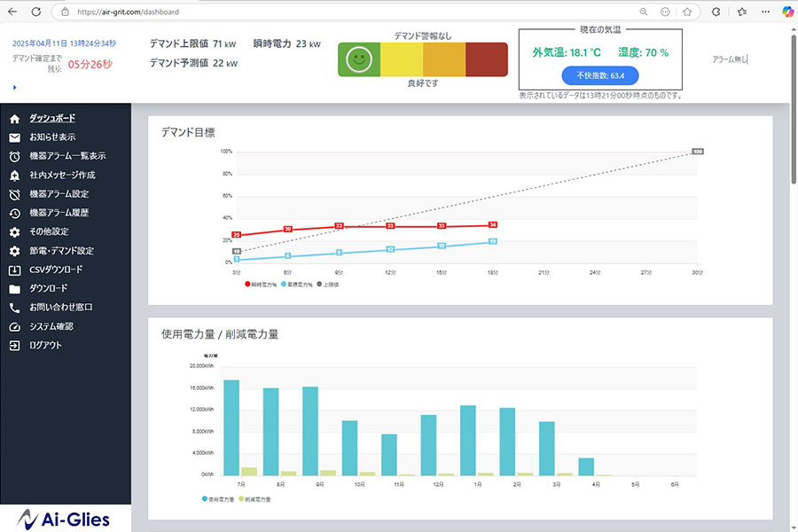798x532 pixels.
Task: Click the envelope icon for お知らせ表示
Action: pyautogui.click(x=14, y=137)
